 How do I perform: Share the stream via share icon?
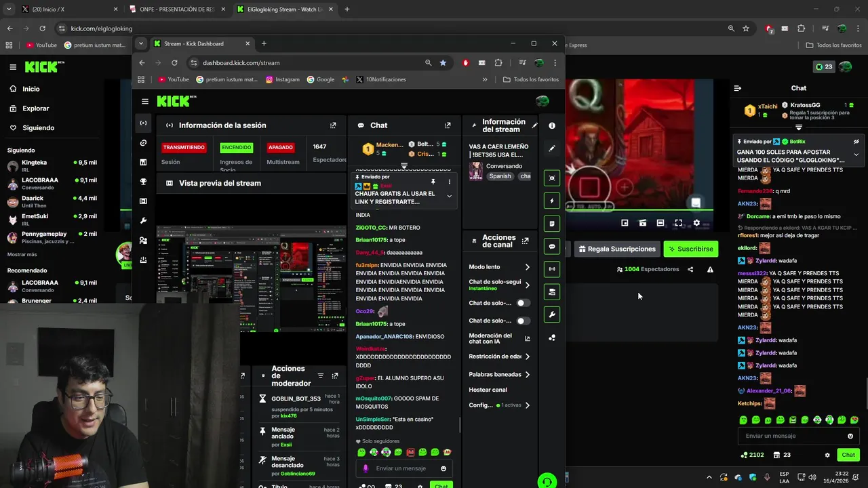point(690,269)
